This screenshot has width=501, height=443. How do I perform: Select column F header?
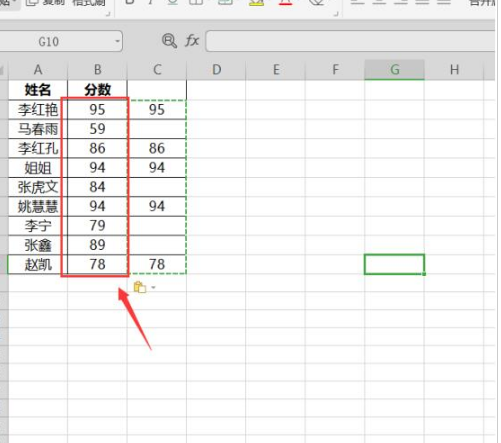pos(335,70)
